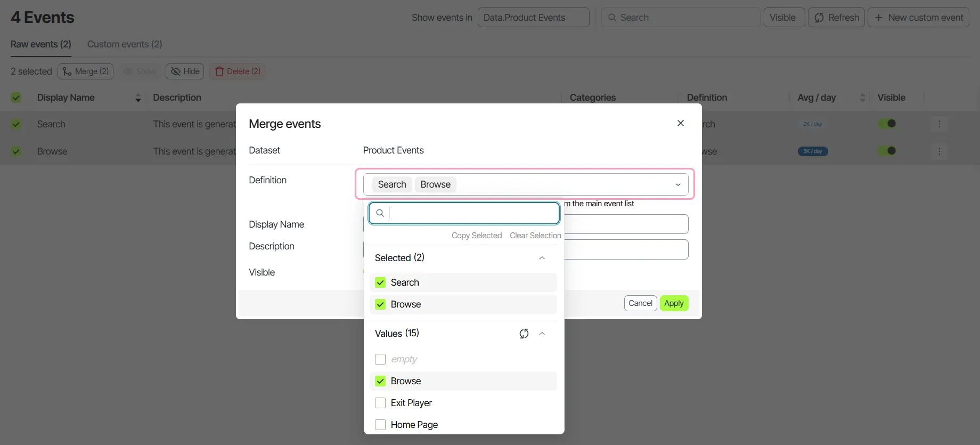This screenshot has width=980, height=445.
Task: Click the Display Name sort arrows
Action: click(138, 98)
